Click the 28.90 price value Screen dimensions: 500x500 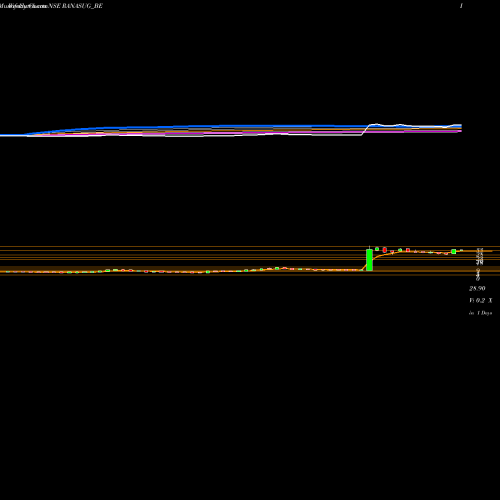coord(477,288)
